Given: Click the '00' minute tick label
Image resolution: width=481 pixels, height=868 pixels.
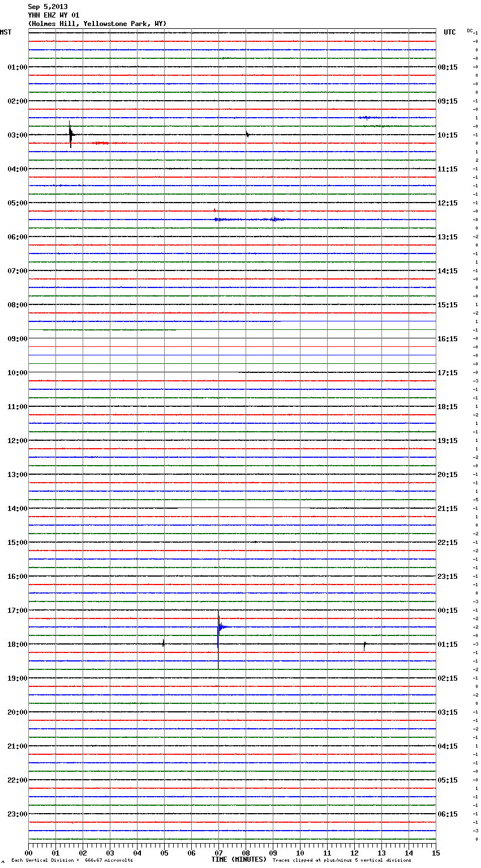Looking at the screenshot, I should tap(28, 853).
